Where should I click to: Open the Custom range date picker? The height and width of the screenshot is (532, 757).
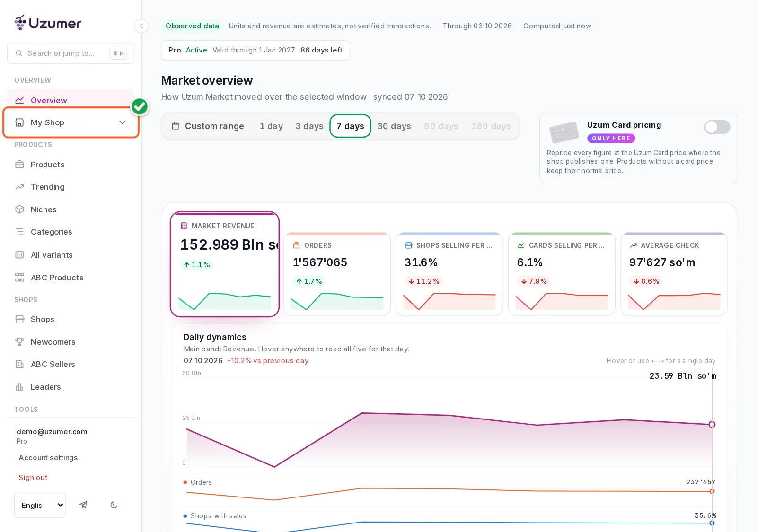[x=208, y=126]
